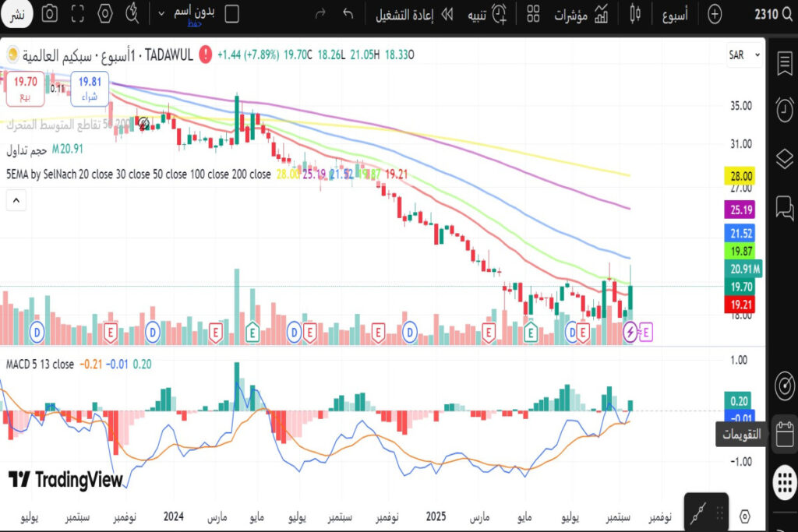Open the SAR currency dropdown
This screenshot has width=798, height=532.
pos(736,55)
